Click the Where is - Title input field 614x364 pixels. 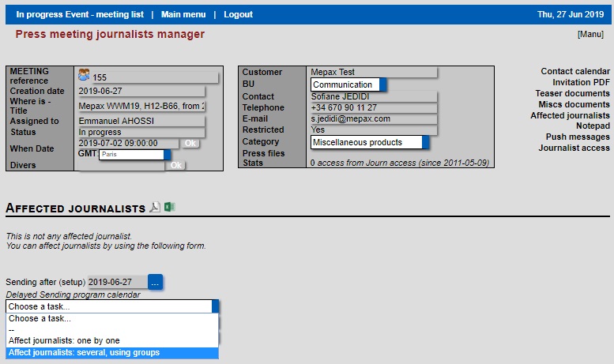[141, 106]
